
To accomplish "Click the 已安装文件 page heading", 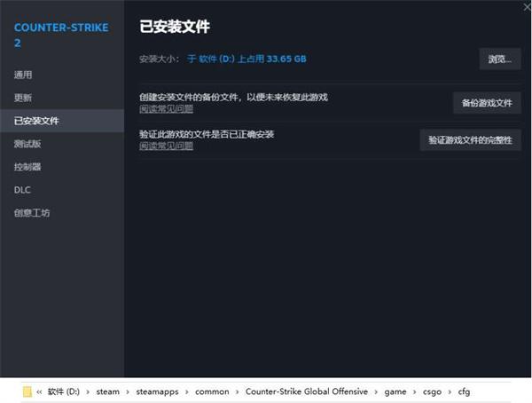I will coord(175,27).
